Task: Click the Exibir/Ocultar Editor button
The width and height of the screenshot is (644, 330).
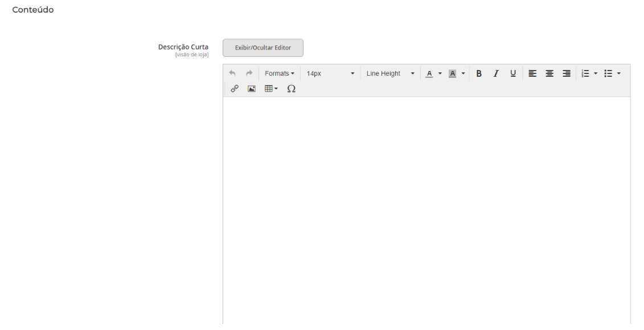Action: (263, 48)
